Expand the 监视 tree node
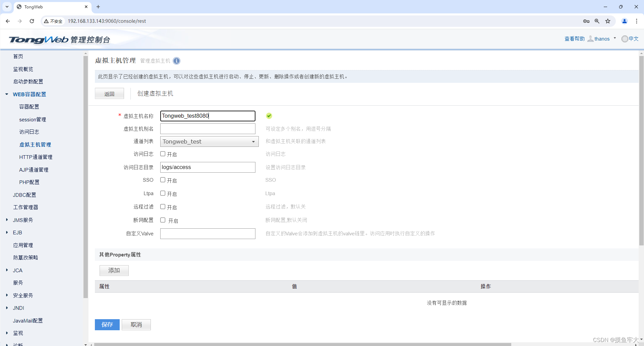The height and width of the screenshot is (346, 644). coord(7,333)
